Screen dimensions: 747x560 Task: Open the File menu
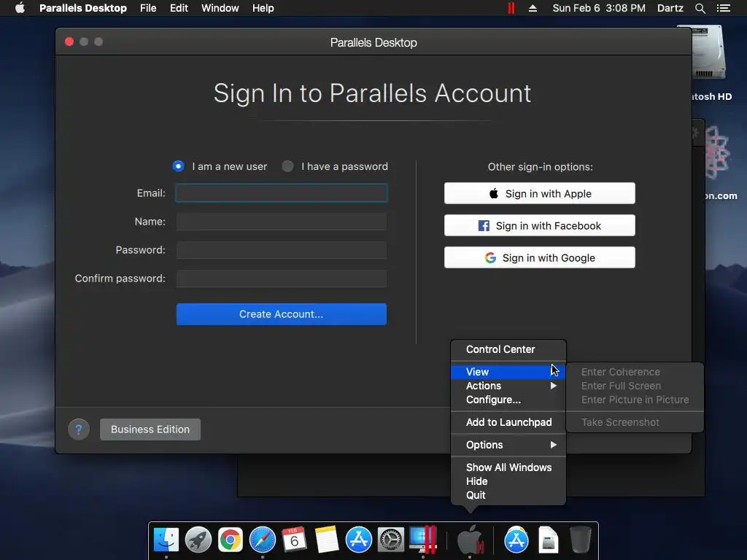coord(148,8)
